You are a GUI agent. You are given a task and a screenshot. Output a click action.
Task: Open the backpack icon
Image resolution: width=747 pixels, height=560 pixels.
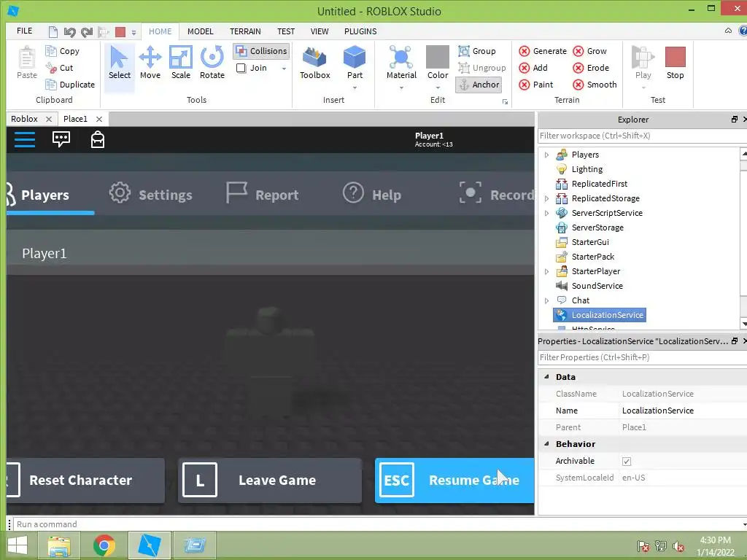click(98, 139)
